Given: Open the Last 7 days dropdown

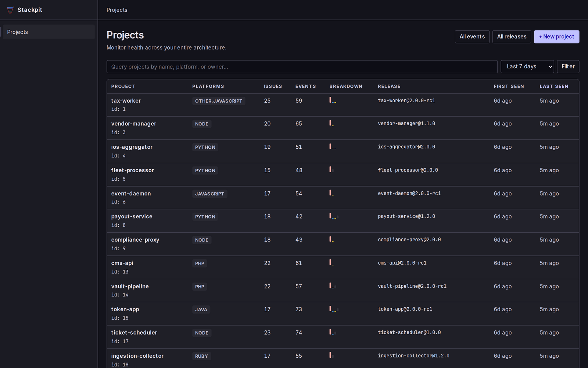Looking at the screenshot, I should click(527, 67).
